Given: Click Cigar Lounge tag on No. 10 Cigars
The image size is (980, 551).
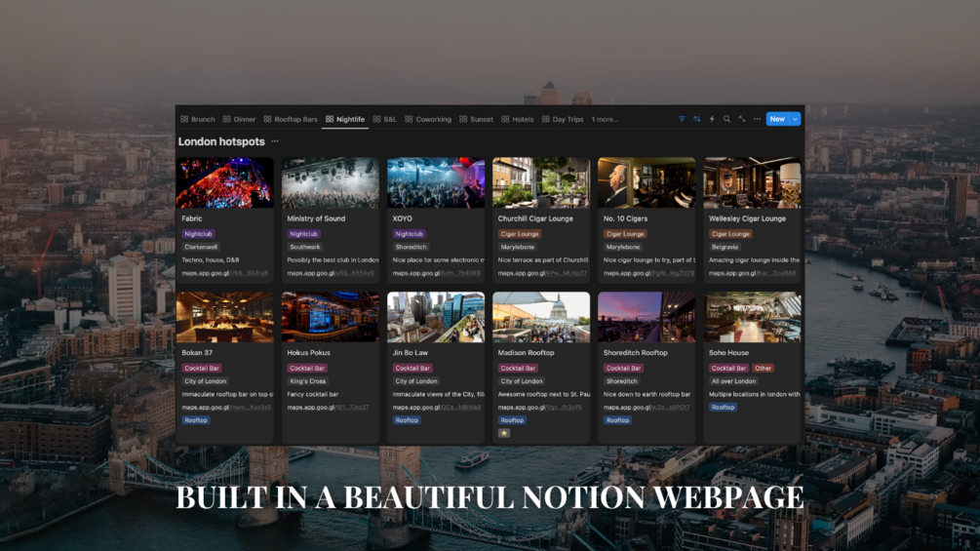Looking at the screenshot, I should tap(625, 234).
